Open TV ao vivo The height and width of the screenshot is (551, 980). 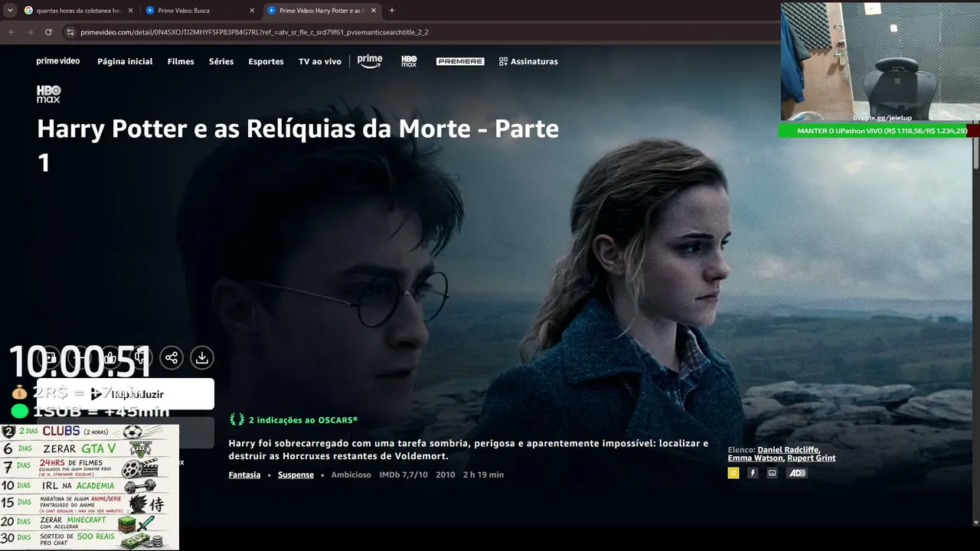coord(320,61)
